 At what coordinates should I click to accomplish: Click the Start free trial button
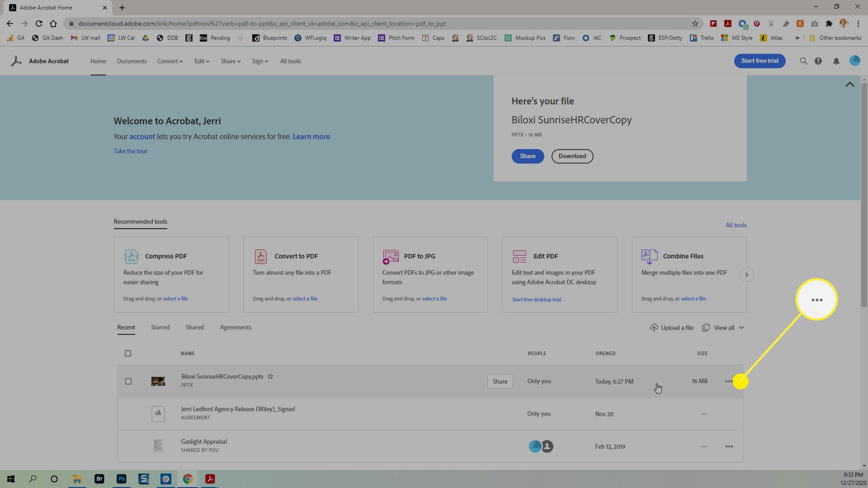[x=760, y=61]
